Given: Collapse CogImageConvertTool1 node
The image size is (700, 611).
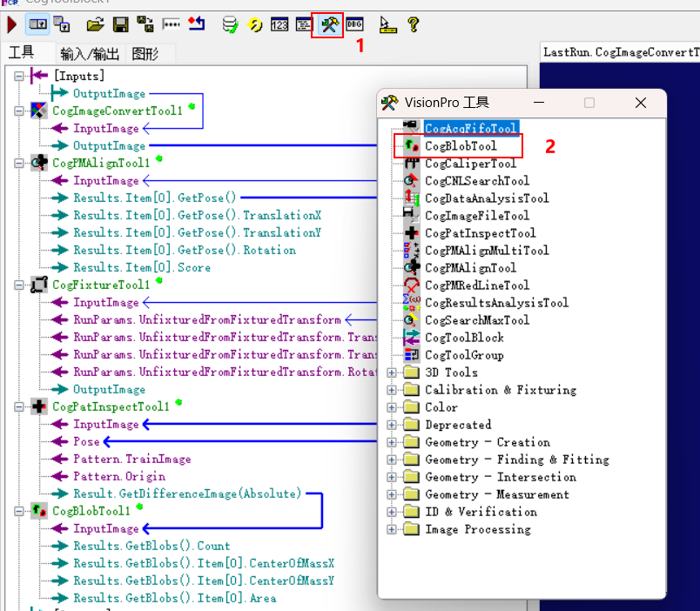Looking at the screenshot, I should point(19,111).
